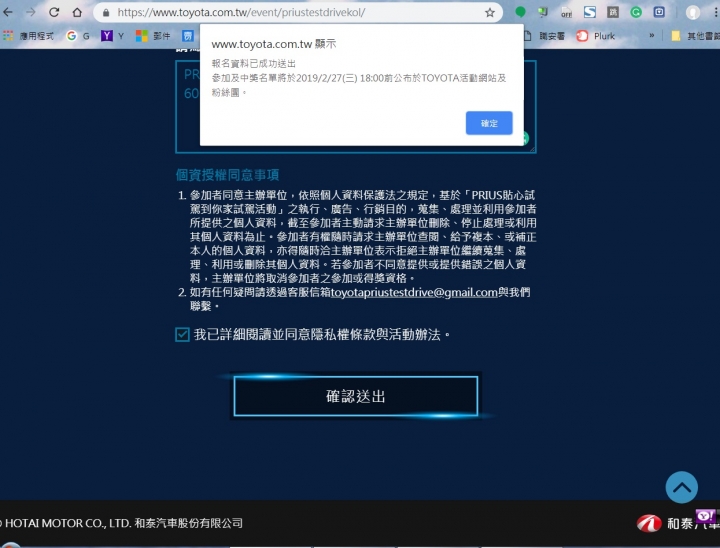Open the 其他書籤 bookmarks folder
This screenshot has width=720, height=548.
coord(695,36)
